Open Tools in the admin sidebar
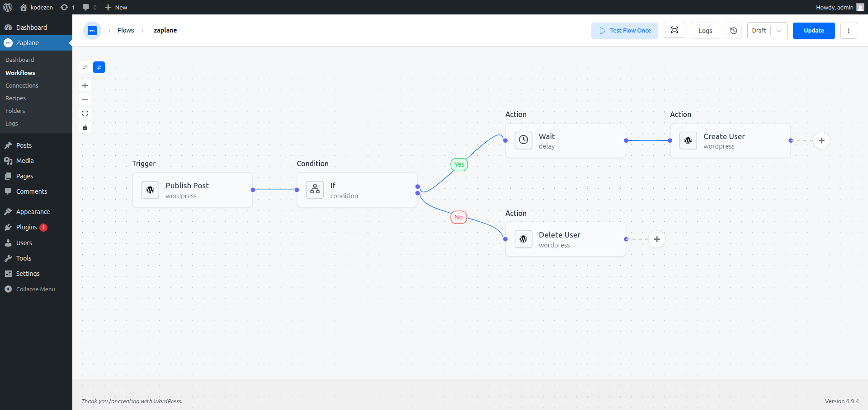The height and width of the screenshot is (410, 868). click(36, 258)
